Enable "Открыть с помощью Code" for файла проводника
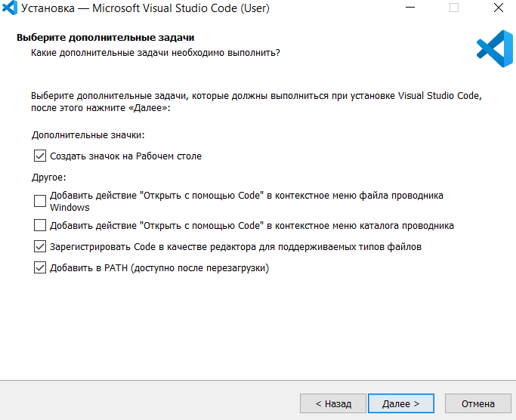Image resolution: width=516 pixels, height=420 pixels. pyautogui.click(x=40, y=201)
